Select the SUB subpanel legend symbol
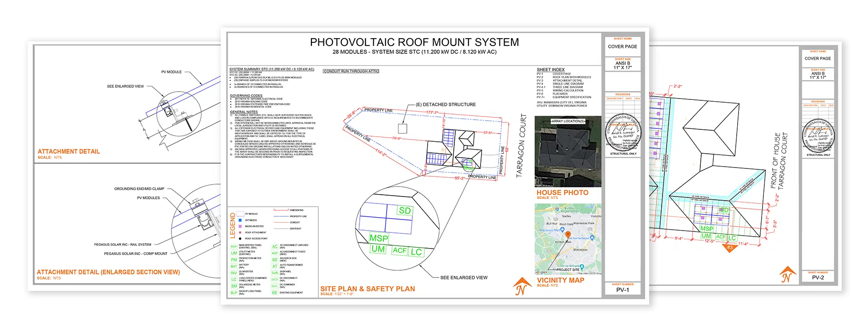Screen dimensions: 868x330 [275, 273]
